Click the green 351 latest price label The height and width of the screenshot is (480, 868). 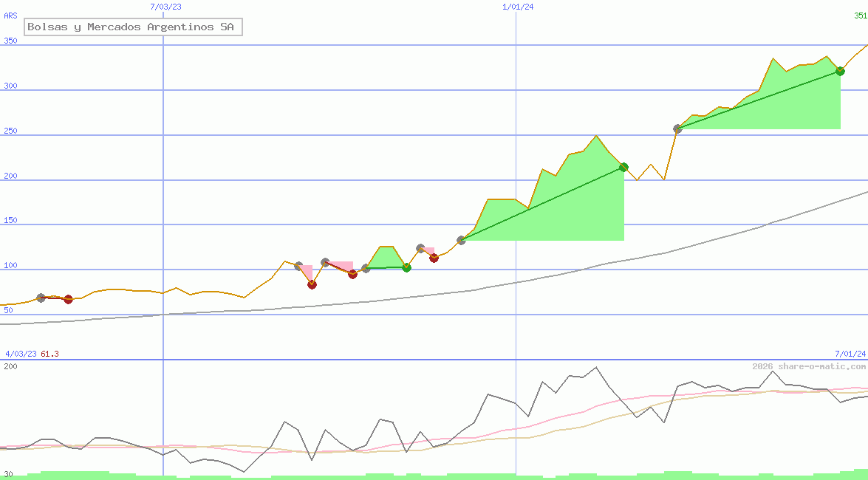pos(860,16)
